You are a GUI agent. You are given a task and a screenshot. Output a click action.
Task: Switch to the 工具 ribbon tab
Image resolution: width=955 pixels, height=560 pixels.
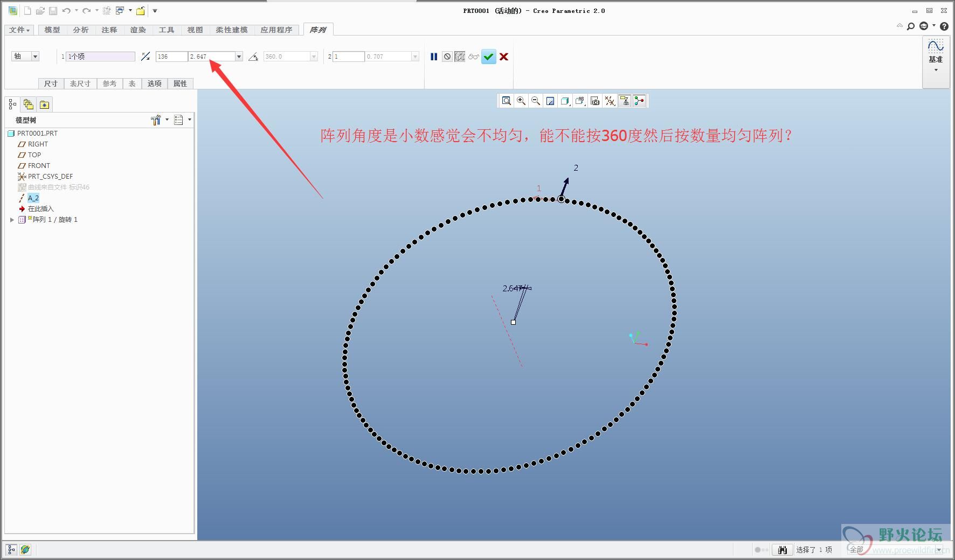(167, 30)
